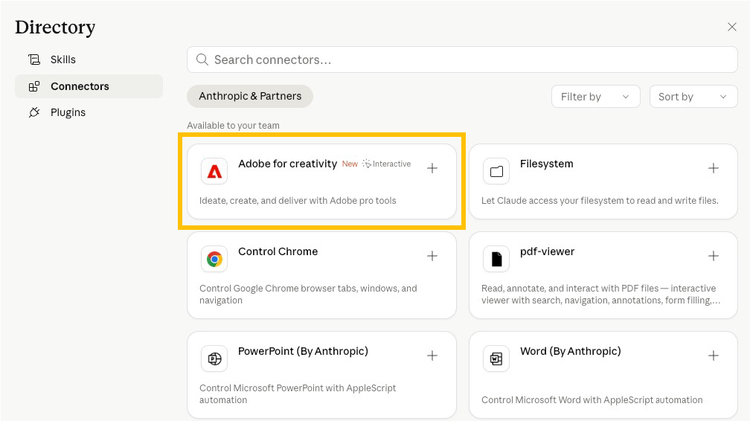Add the Word (By Anthropic) connector
Image resolution: width=750 pixels, height=421 pixels.
coord(713,356)
